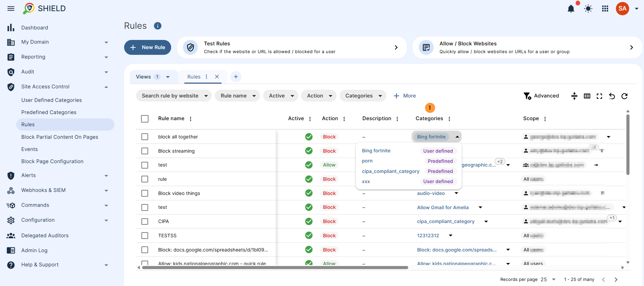Check the TESTSS row checkbox
This screenshot has height=286, width=644.
coord(145,236)
